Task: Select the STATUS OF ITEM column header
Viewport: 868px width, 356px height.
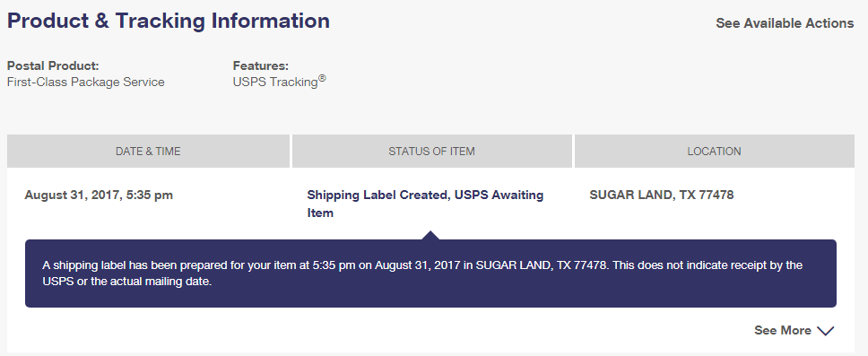Action: click(432, 152)
